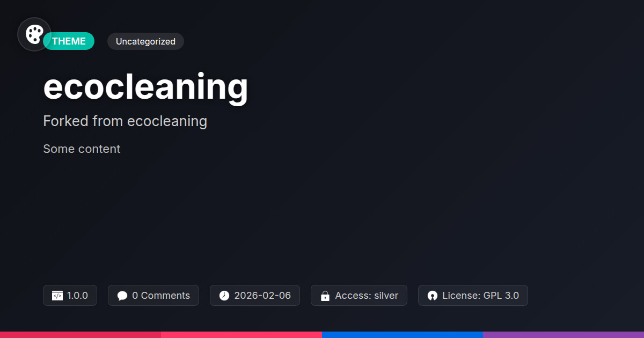Click the blue segment of the bottom color bar
The image size is (644, 338).
point(402,335)
